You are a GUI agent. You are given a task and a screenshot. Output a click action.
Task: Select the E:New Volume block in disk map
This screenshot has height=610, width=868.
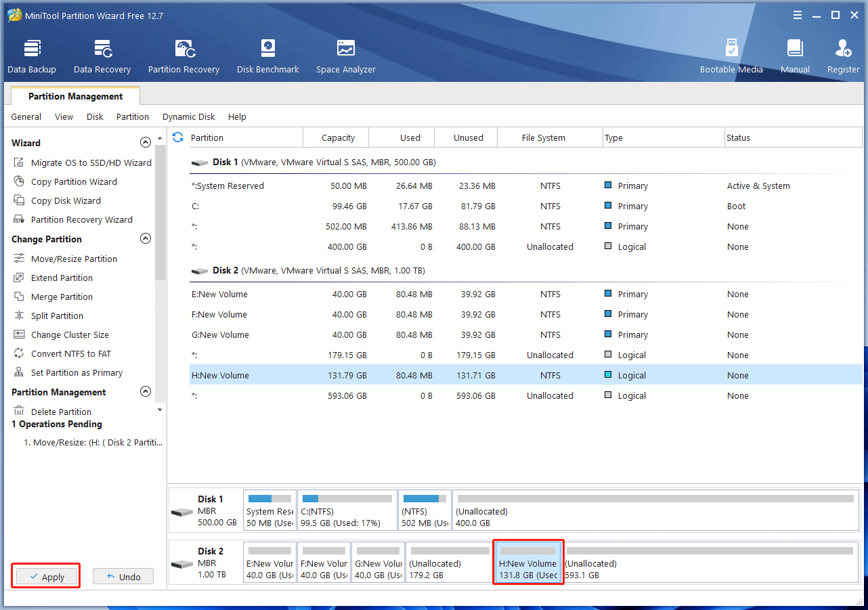(x=269, y=562)
